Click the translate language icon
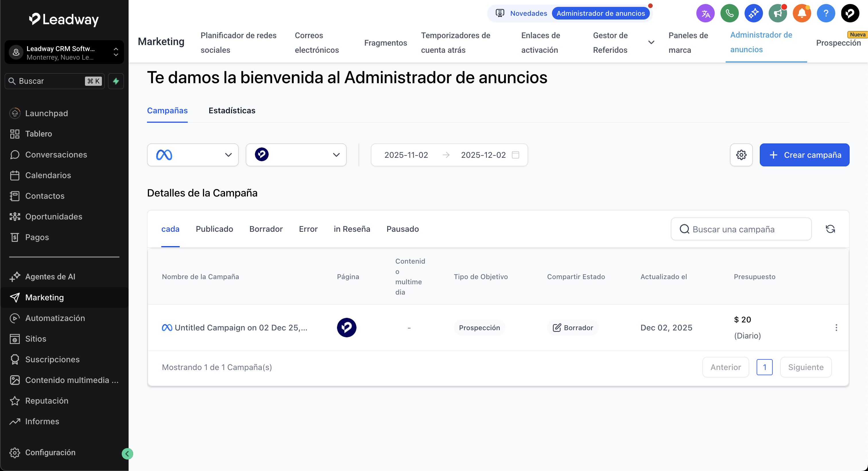This screenshot has width=868, height=471. pyautogui.click(x=705, y=13)
